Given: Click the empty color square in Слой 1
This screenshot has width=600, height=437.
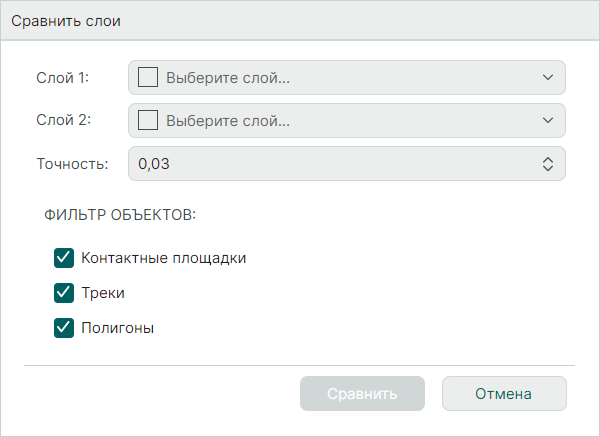Looking at the screenshot, I should [x=148, y=77].
